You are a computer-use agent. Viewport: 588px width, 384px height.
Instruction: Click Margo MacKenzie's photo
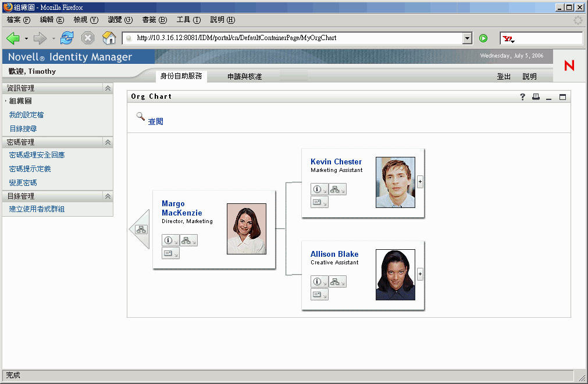coord(247,229)
